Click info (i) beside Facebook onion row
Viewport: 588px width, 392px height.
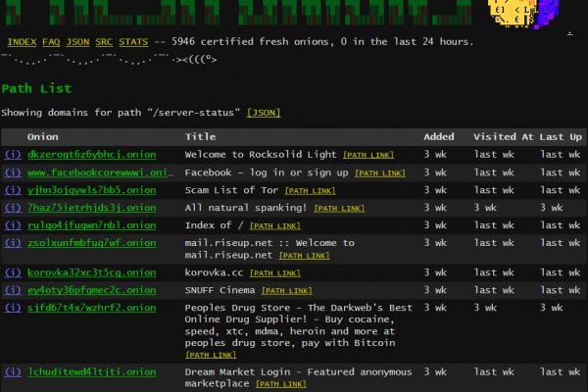point(13,172)
